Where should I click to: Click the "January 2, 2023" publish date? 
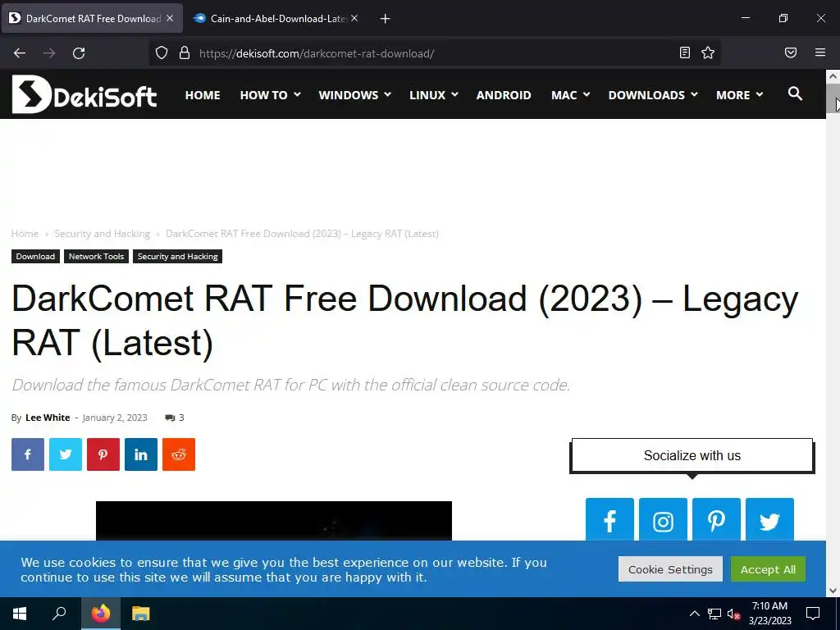click(115, 418)
